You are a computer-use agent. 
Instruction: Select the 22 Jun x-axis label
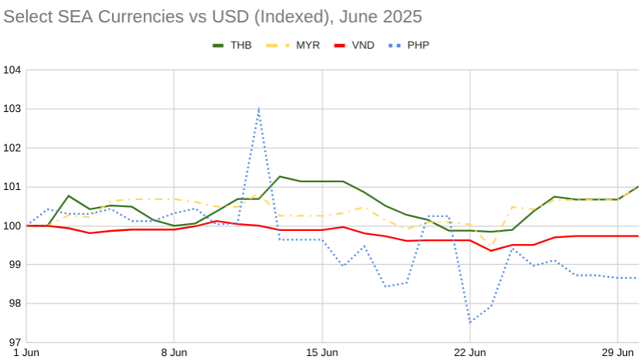[x=469, y=354]
